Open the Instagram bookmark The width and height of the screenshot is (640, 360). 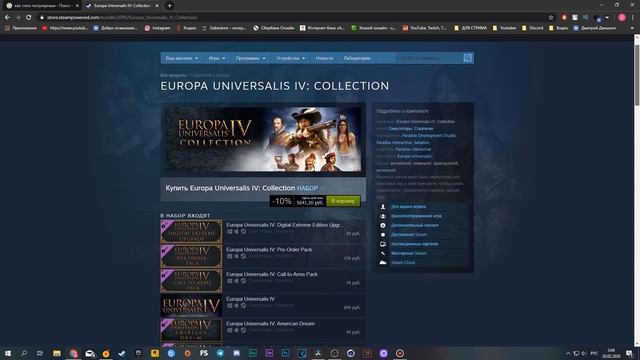coord(158,28)
